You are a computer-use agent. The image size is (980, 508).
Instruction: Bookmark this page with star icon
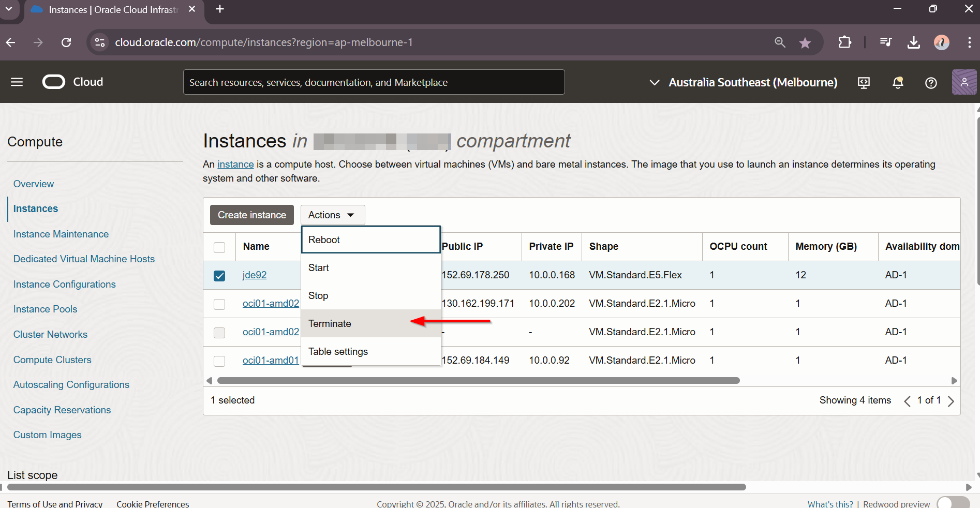coord(805,43)
